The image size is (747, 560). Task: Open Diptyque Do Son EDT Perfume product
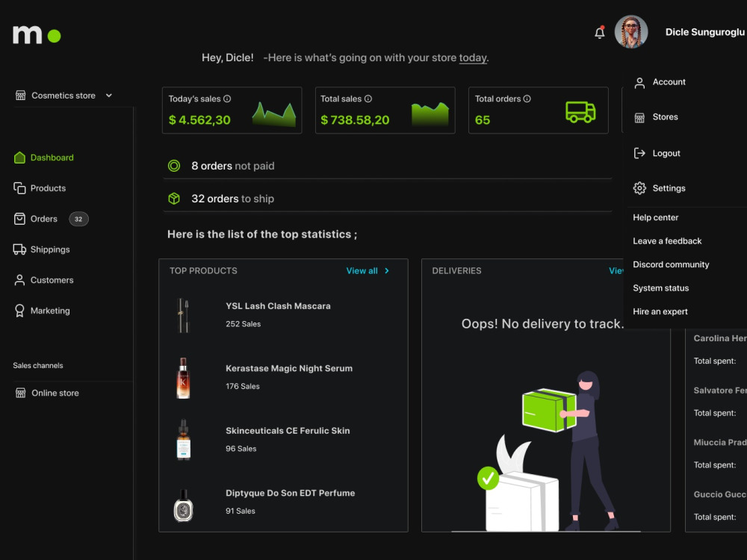(x=290, y=493)
